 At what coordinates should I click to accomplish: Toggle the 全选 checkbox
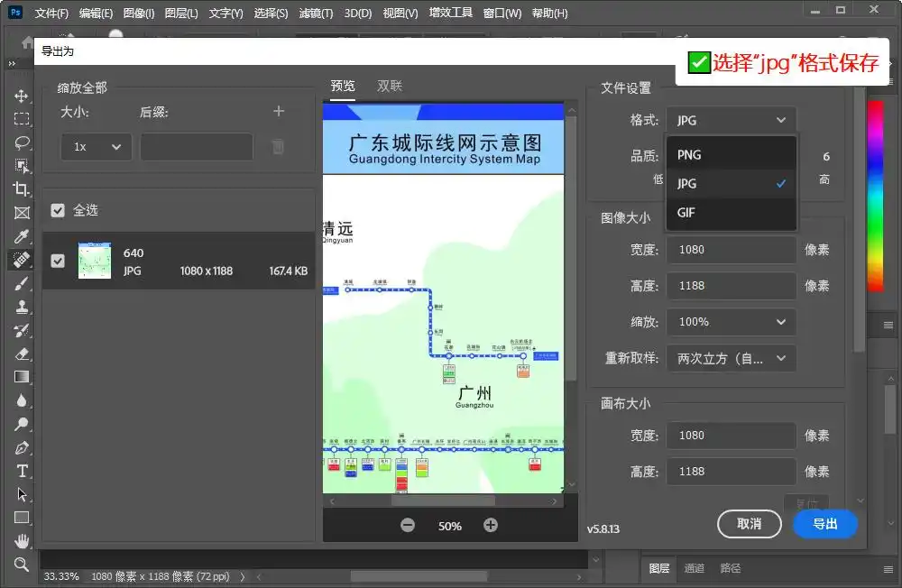(58, 210)
